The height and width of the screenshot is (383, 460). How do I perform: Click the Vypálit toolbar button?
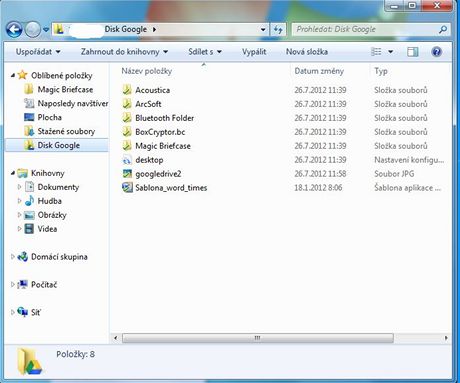pos(254,52)
